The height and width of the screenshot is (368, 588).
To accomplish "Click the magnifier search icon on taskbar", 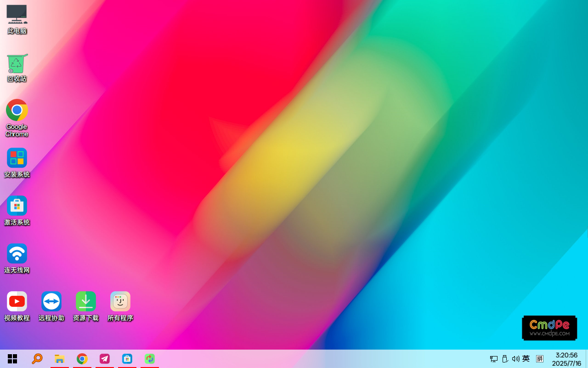I will (37, 359).
